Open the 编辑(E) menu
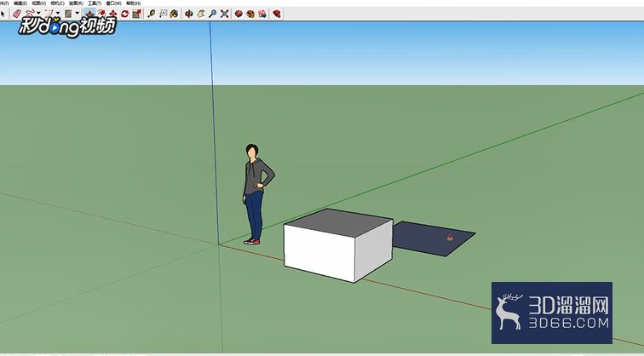 coord(20,3)
